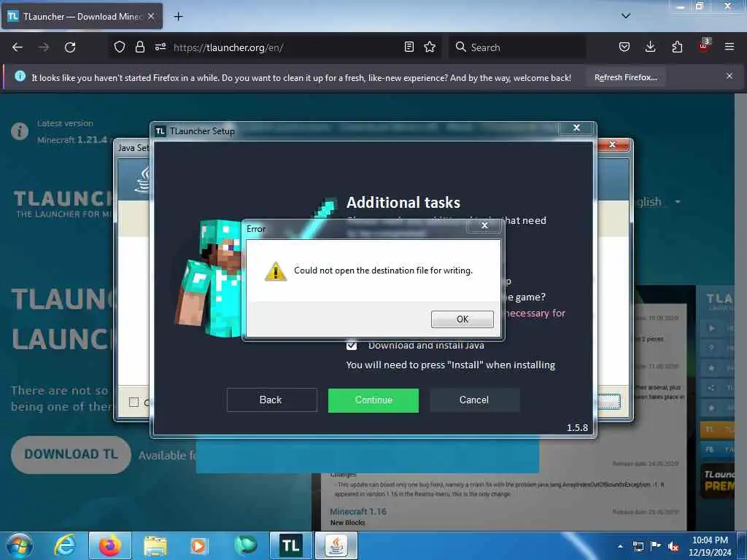Close the Java Setup window

tap(613, 144)
